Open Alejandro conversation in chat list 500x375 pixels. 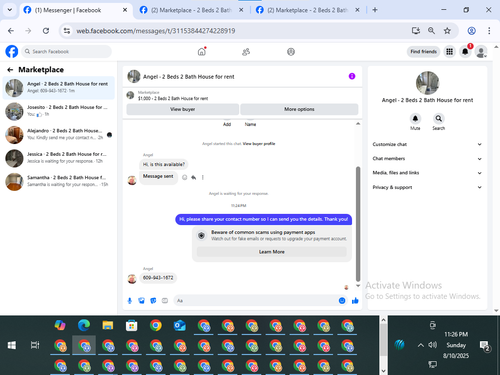[x=59, y=134]
